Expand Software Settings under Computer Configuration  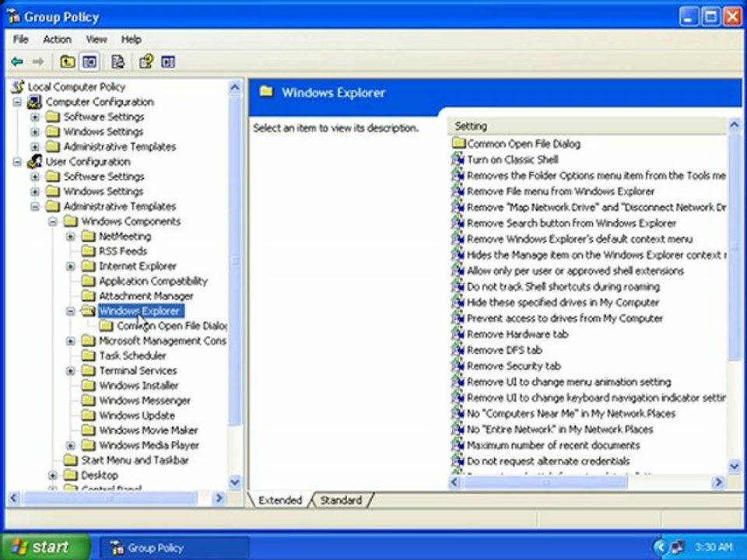pos(35,117)
